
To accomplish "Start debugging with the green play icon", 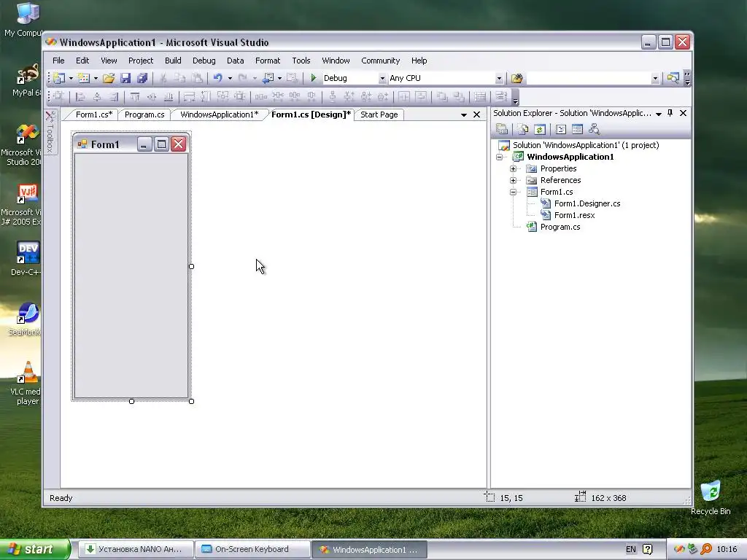I will click(x=314, y=78).
